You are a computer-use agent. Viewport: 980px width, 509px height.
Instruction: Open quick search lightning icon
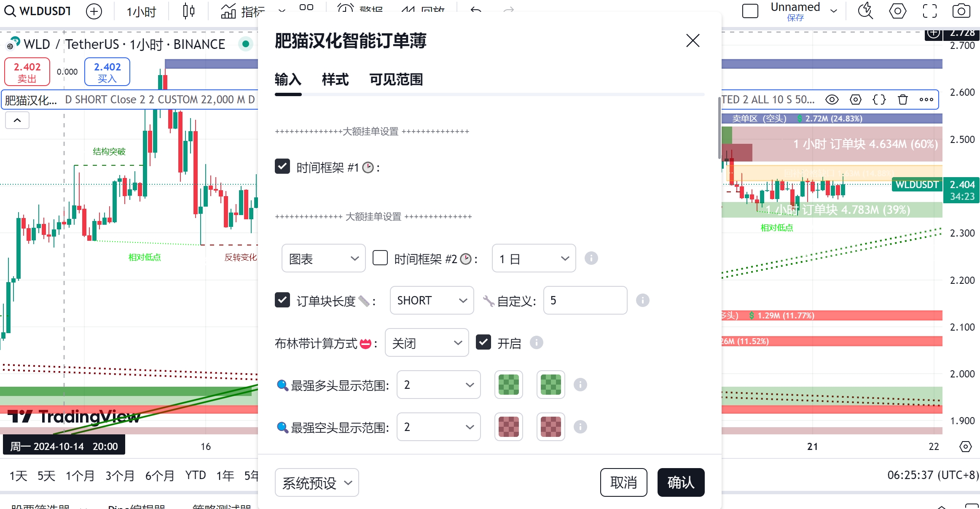point(865,11)
